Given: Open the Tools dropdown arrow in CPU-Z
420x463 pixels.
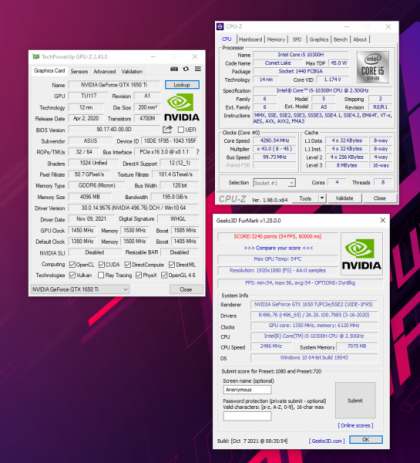Looking at the screenshot, I should [x=322, y=198].
